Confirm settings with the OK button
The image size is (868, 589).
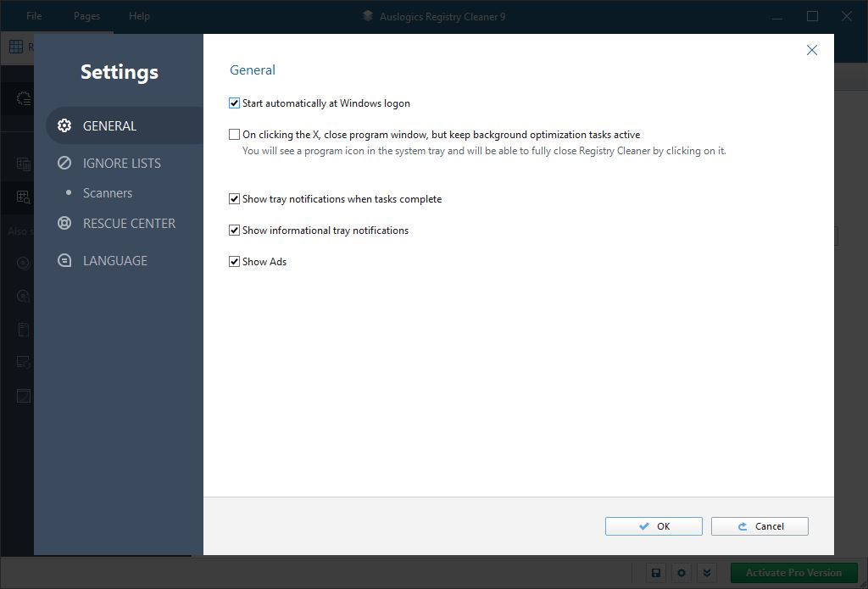(654, 526)
